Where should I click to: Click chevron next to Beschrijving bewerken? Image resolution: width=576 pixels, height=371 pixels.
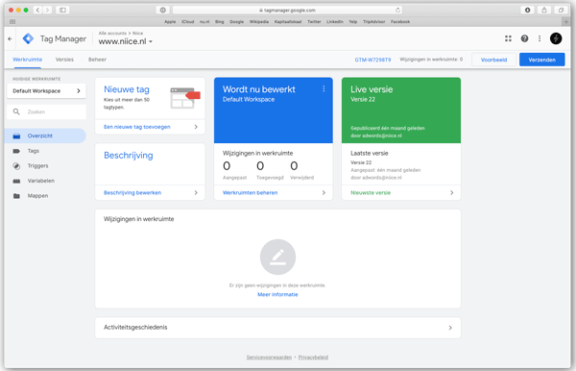[196, 192]
